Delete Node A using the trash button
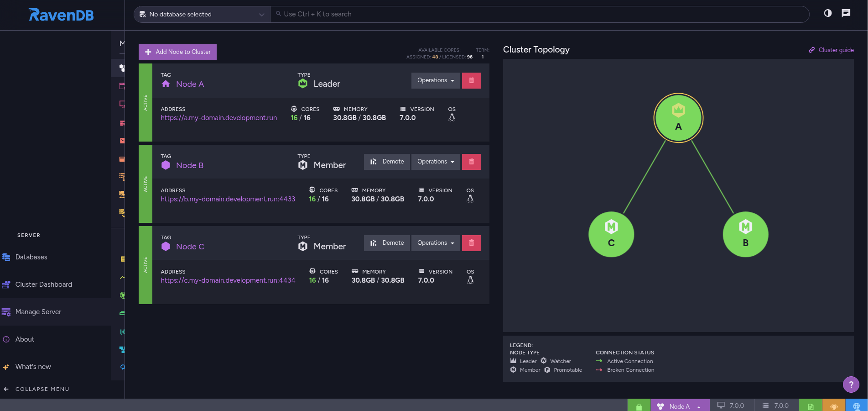Image resolution: width=868 pixels, height=411 pixels. pyautogui.click(x=472, y=80)
